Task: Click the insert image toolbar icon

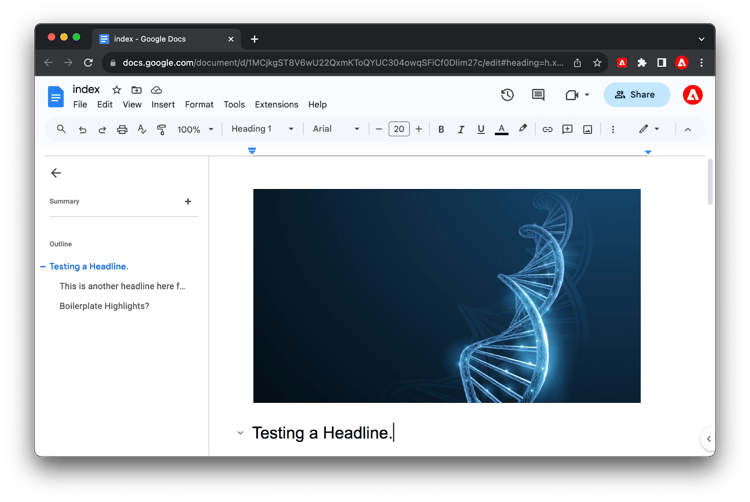Action: pos(587,129)
